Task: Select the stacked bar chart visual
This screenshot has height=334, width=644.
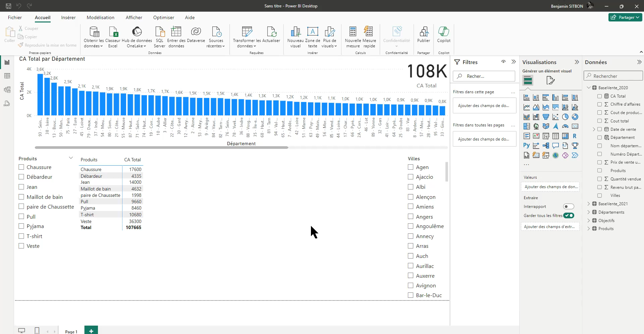Action: tap(527, 98)
